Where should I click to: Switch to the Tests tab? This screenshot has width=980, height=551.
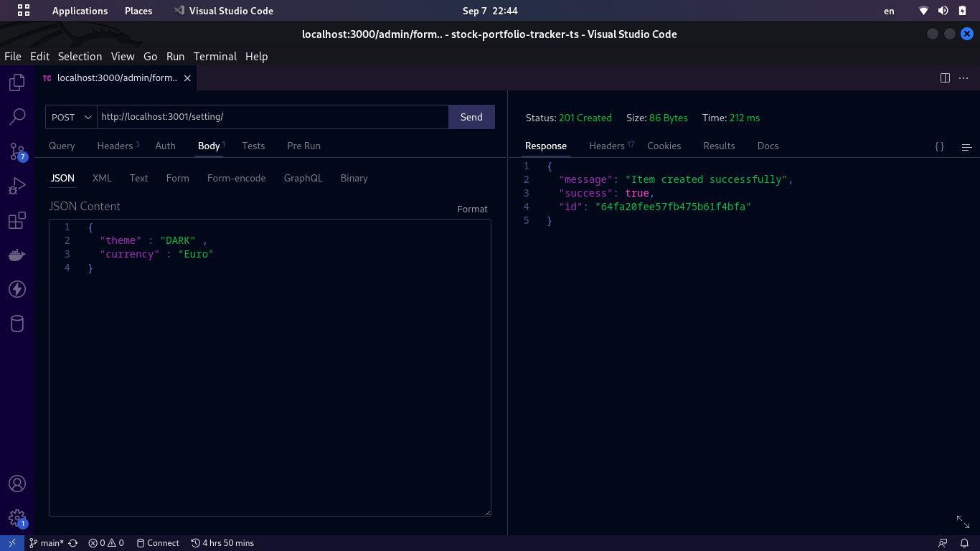click(253, 146)
